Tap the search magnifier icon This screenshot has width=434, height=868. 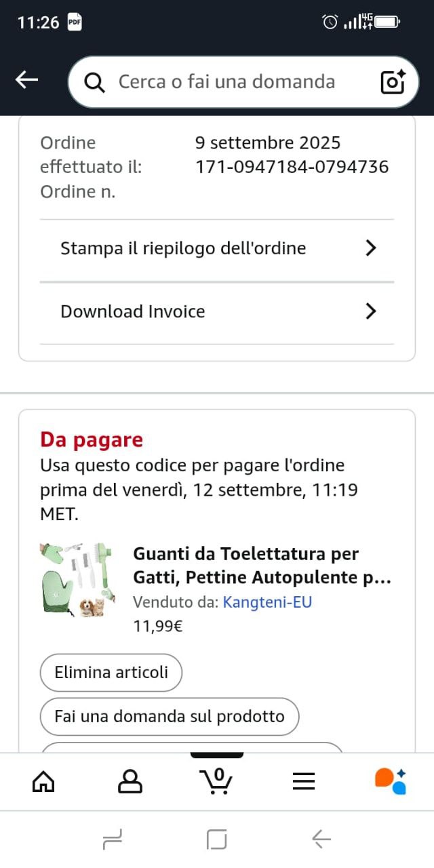pos(95,83)
